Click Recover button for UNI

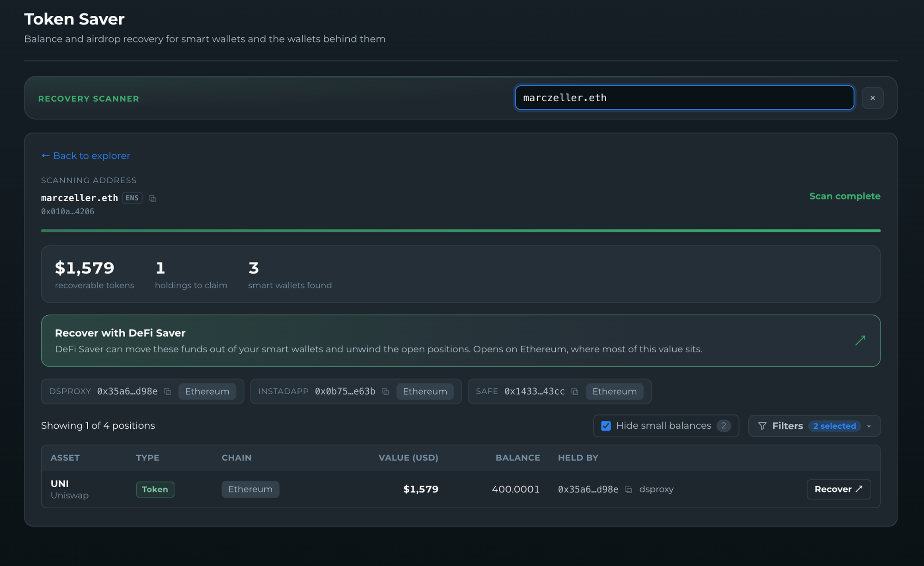pyautogui.click(x=839, y=489)
